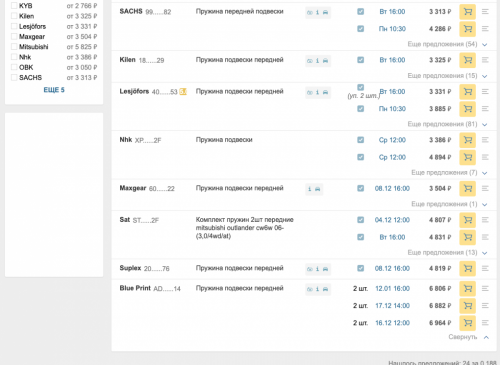Add Nhk 4 894 ₽ offer to cart
The height and width of the screenshot is (365, 500).
pos(467,157)
